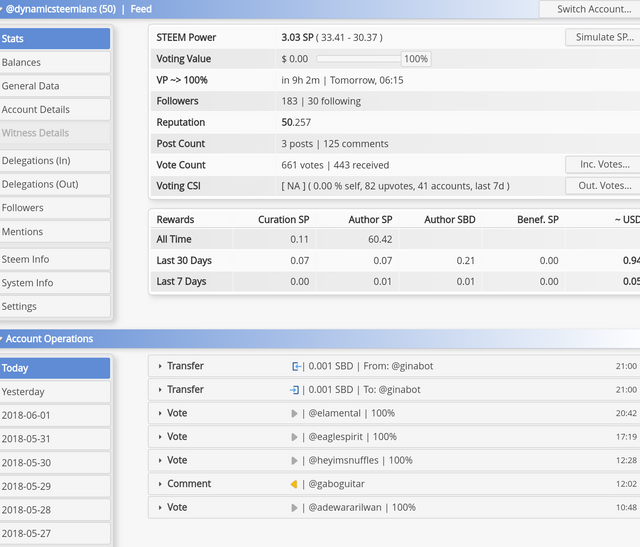This screenshot has height=547, width=640.
Task: Click vote arrow icon for @elamental
Action: [294, 414]
